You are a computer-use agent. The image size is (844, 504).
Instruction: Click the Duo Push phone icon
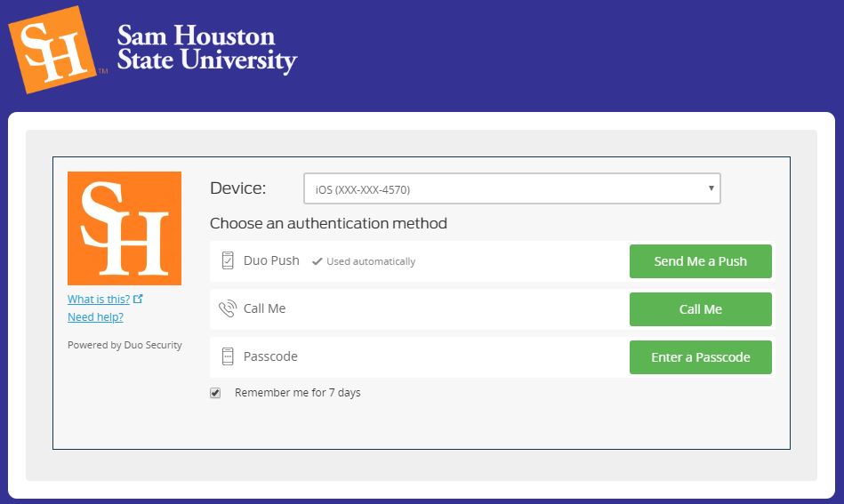click(x=228, y=260)
